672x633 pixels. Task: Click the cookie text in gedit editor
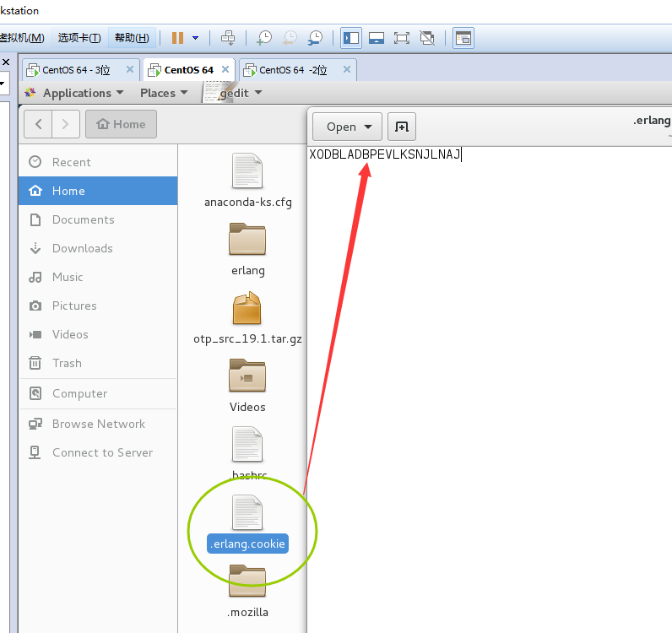click(384, 154)
